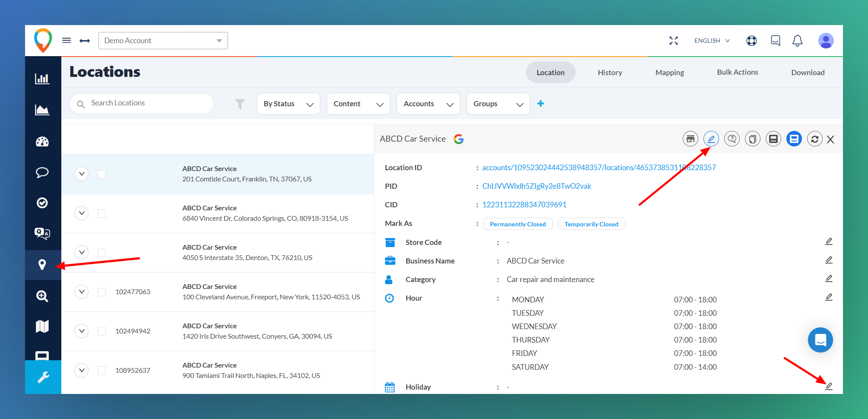Click the filter funnel icon
868x419 pixels.
coord(240,104)
